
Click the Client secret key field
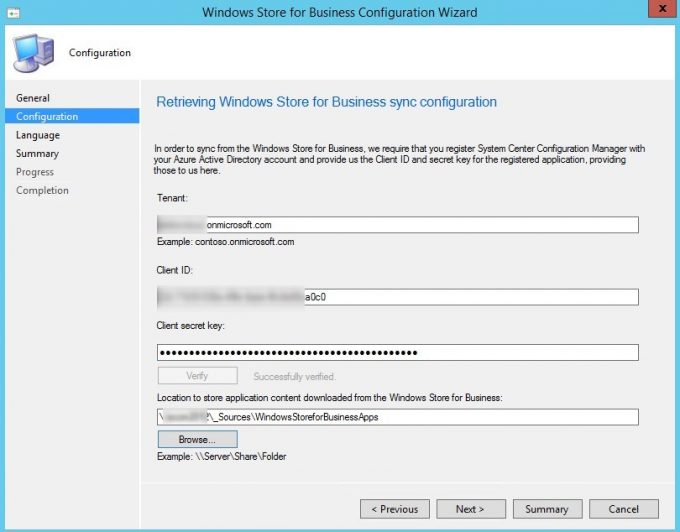point(398,352)
